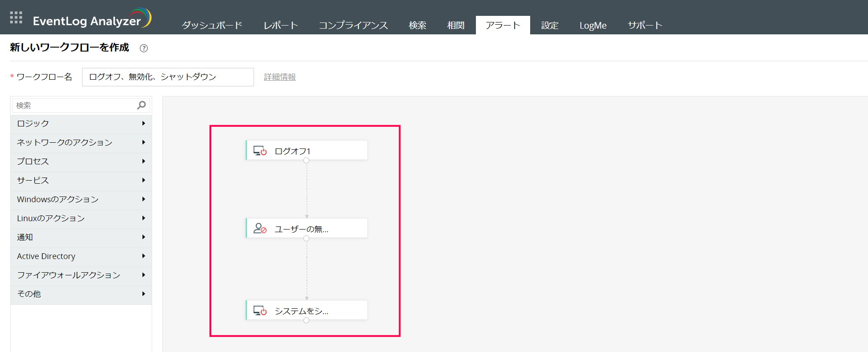Click the ワークフロー名 input field
Viewport: 868px width, 352px height.
tap(168, 77)
